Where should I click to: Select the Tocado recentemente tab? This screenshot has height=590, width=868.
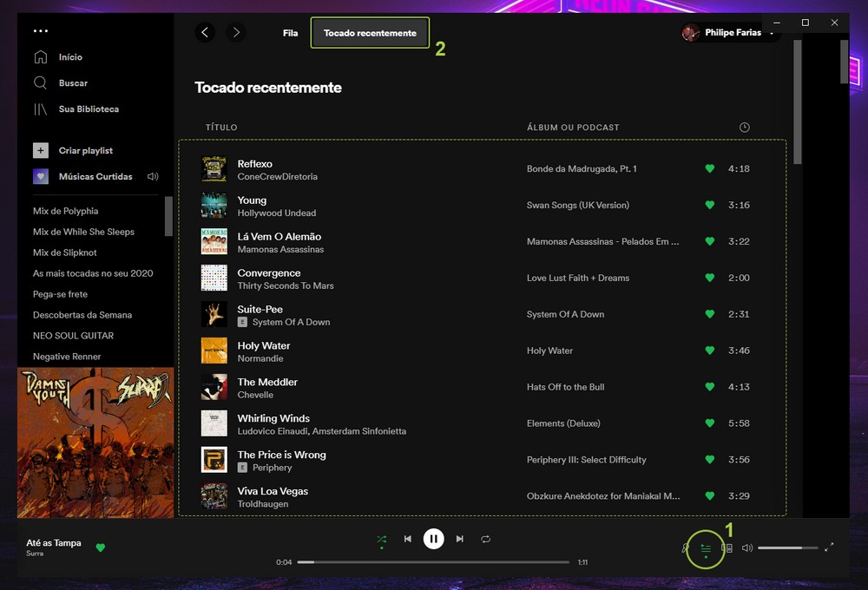[370, 33]
